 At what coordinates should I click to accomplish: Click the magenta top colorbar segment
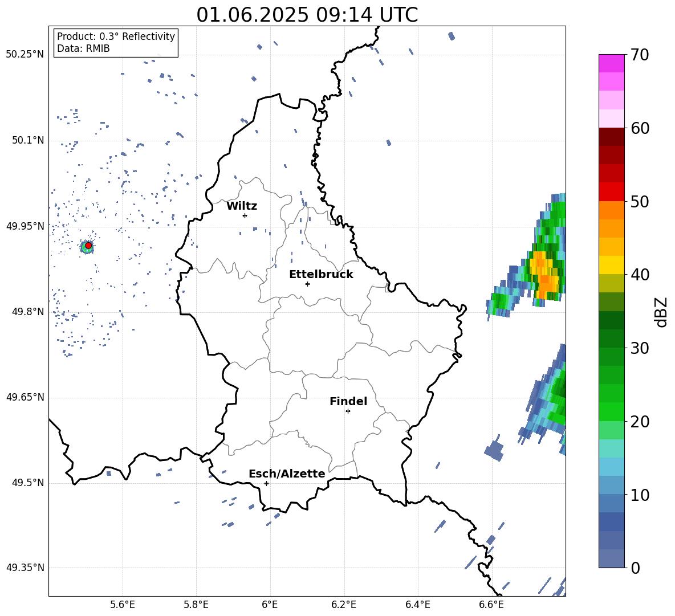(x=611, y=63)
